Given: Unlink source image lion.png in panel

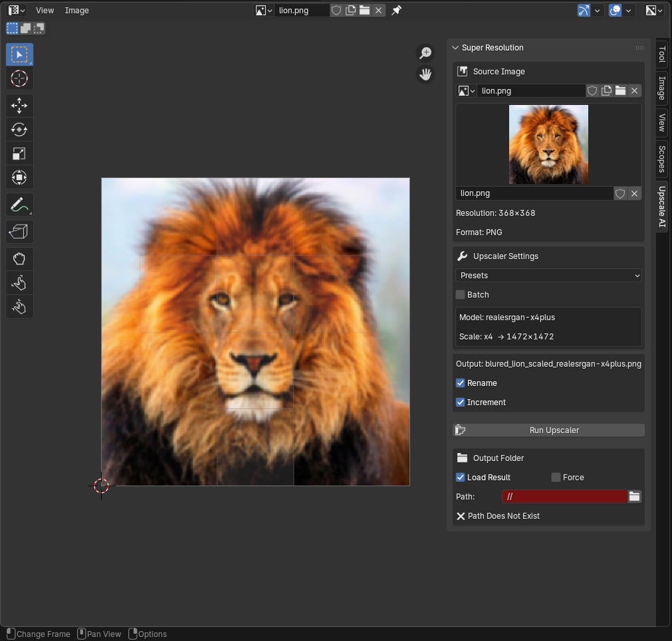Looking at the screenshot, I should pos(635,91).
